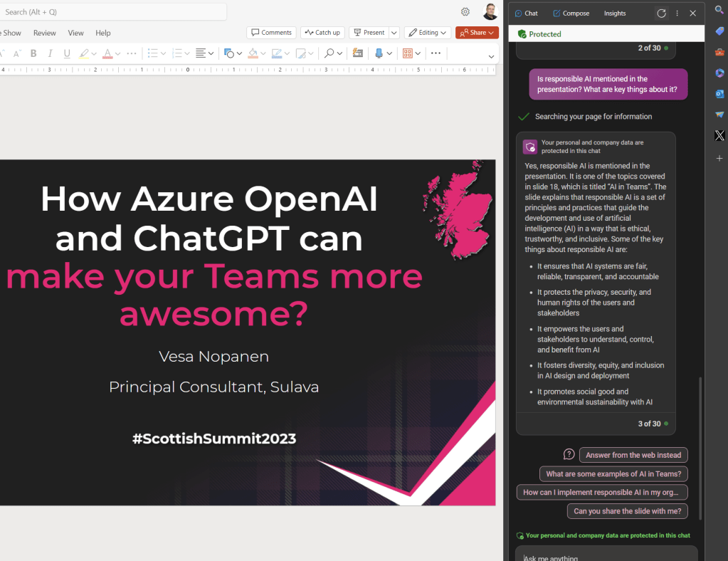Viewport: 728px width, 561px height.
Task: Open the Tools briefcase sidebar icon
Action: 719,52
